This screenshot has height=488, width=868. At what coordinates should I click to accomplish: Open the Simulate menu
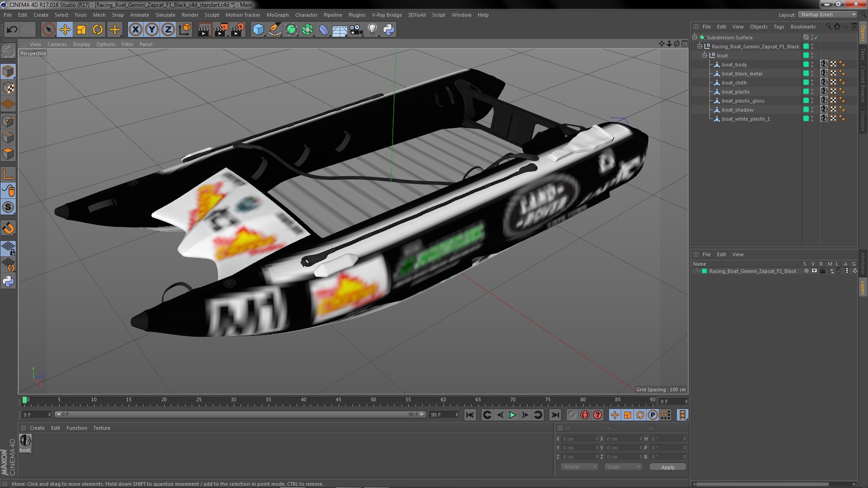tap(165, 15)
